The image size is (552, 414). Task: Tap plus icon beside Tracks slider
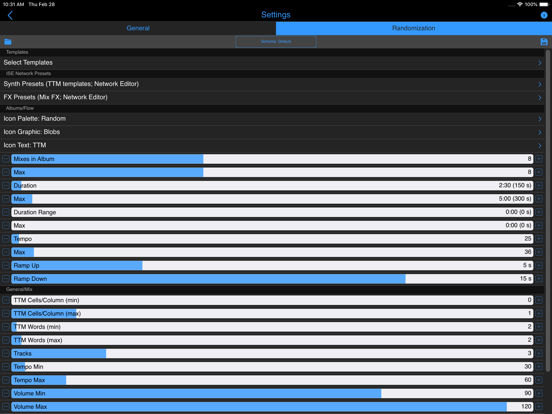click(539, 353)
